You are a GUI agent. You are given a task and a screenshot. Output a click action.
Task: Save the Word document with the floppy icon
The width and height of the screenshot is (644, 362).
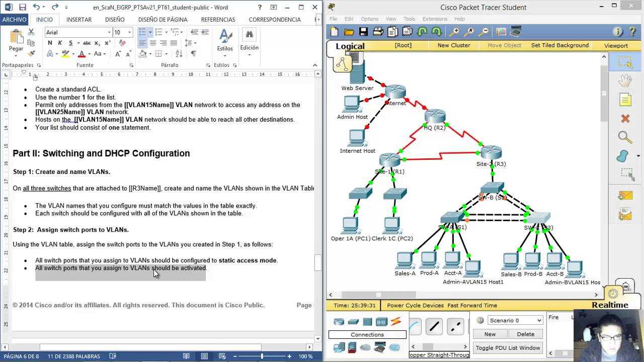22,7
